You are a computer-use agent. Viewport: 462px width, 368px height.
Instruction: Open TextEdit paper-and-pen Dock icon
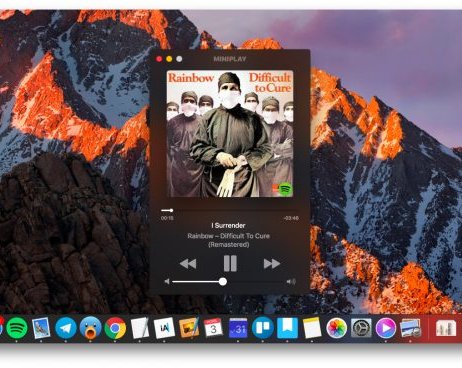[x=140, y=328]
